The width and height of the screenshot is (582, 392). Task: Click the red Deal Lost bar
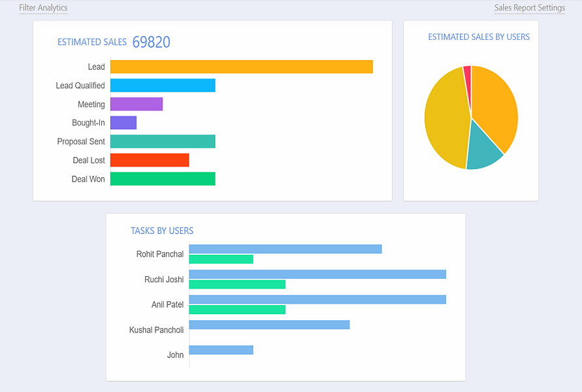pyautogui.click(x=150, y=160)
